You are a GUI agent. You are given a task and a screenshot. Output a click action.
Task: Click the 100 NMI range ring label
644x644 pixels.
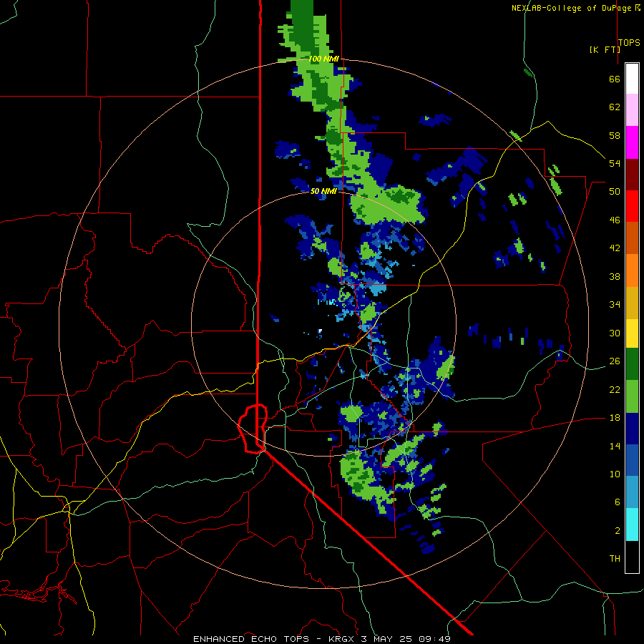(323, 59)
